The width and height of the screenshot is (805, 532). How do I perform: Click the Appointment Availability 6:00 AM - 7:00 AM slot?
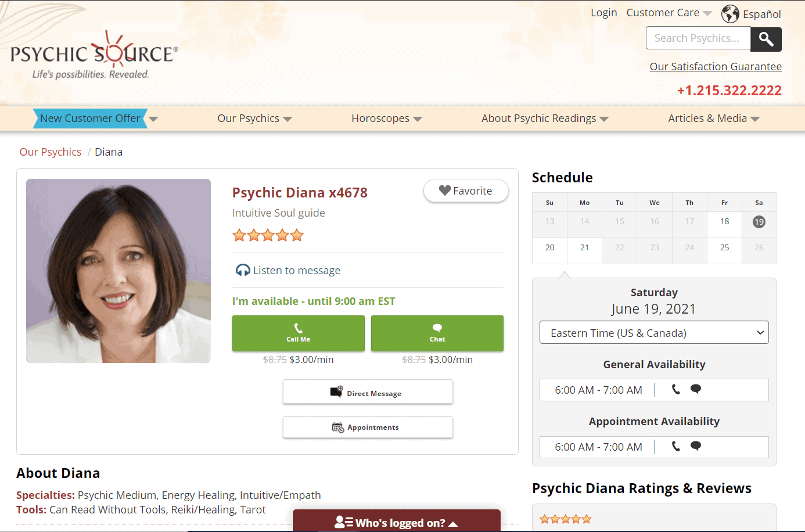pos(654,447)
